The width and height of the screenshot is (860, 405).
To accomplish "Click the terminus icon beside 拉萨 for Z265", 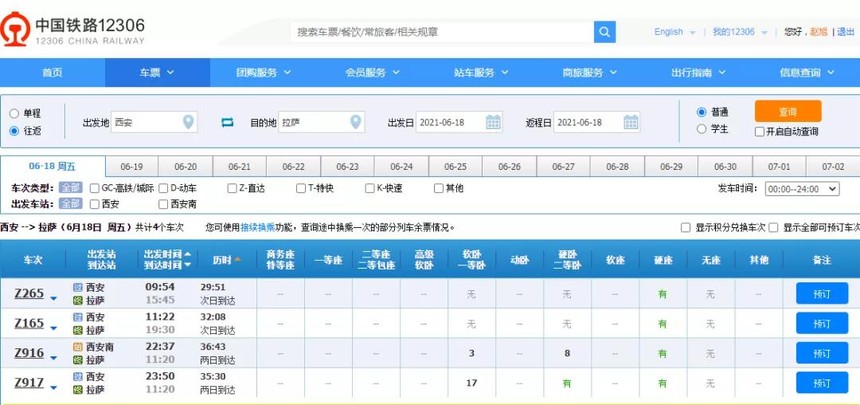I will [77, 300].
